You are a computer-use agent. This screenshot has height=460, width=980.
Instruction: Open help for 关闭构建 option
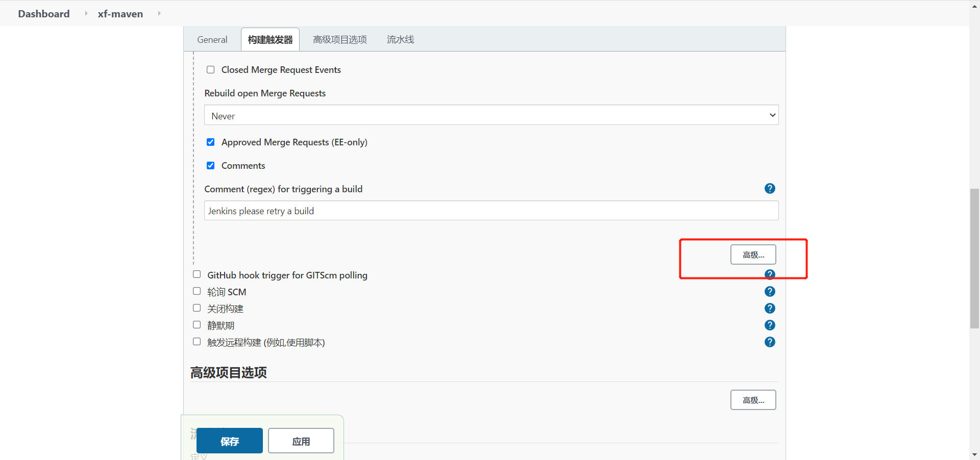click(770, 308)
